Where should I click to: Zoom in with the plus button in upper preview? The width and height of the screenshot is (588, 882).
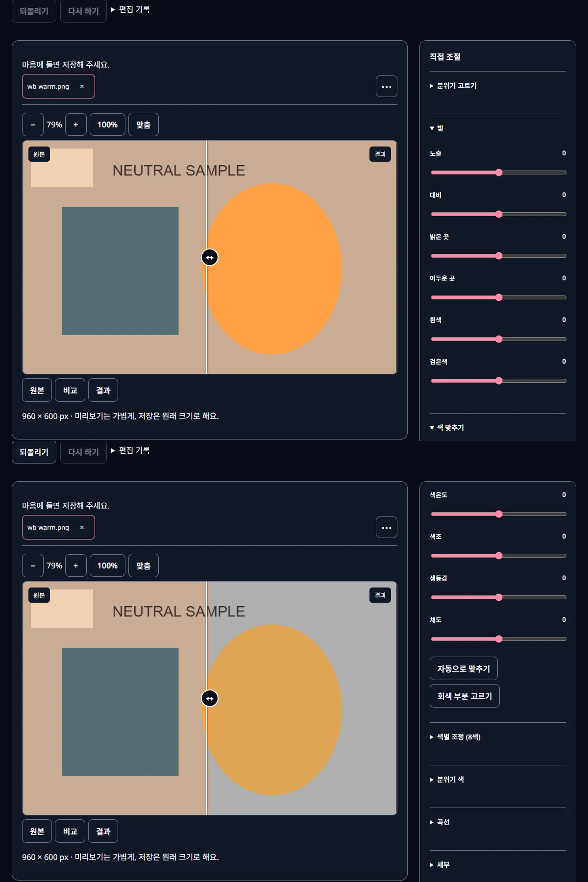(76, 124)
